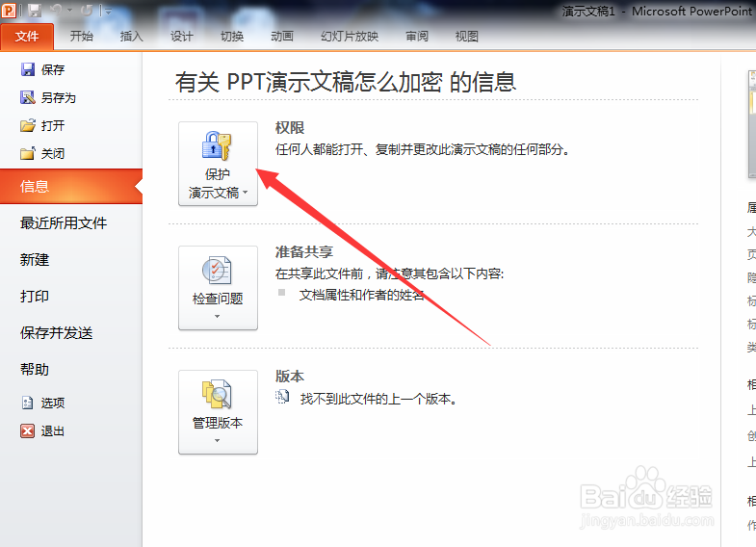The image size is (756, 547).
Task: Click the Undo icon in title bar
Action: (x=56, y=11)
